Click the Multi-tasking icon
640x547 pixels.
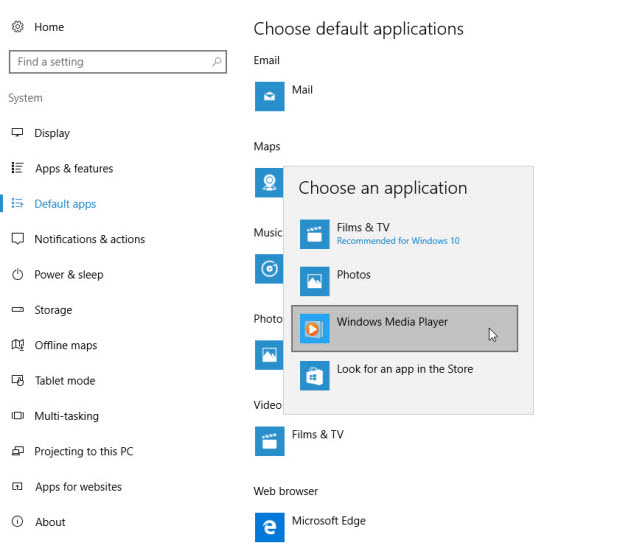click(x=18, y=416)
